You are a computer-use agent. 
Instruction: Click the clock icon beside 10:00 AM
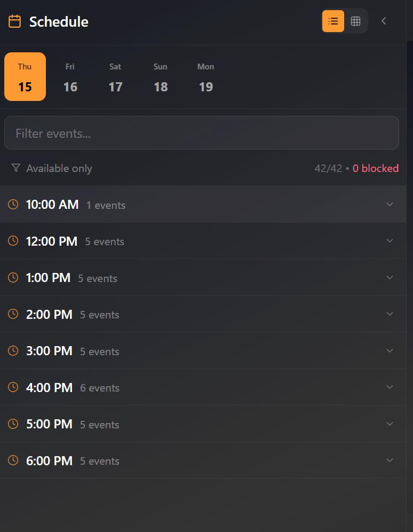point(13,204)
